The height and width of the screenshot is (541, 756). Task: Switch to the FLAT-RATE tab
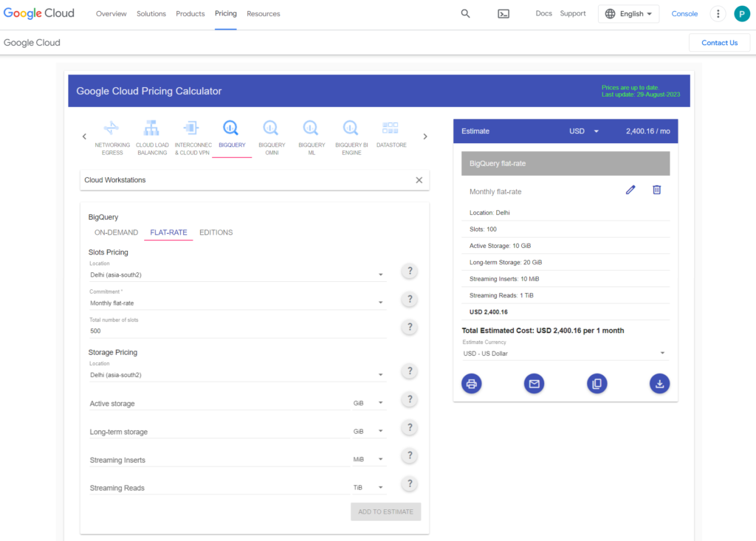pos(168,232)
